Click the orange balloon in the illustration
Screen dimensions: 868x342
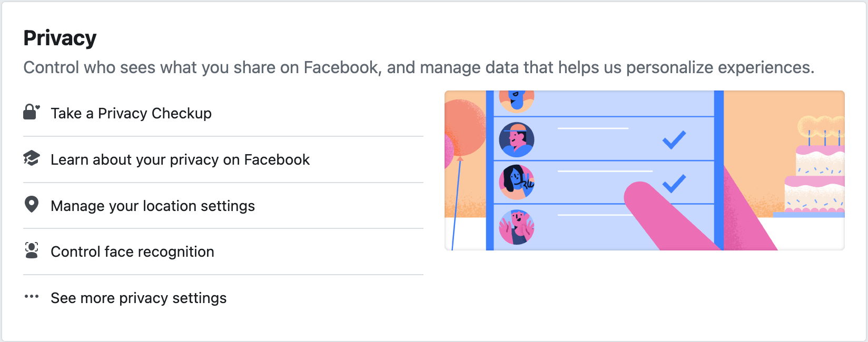(463, 128)
